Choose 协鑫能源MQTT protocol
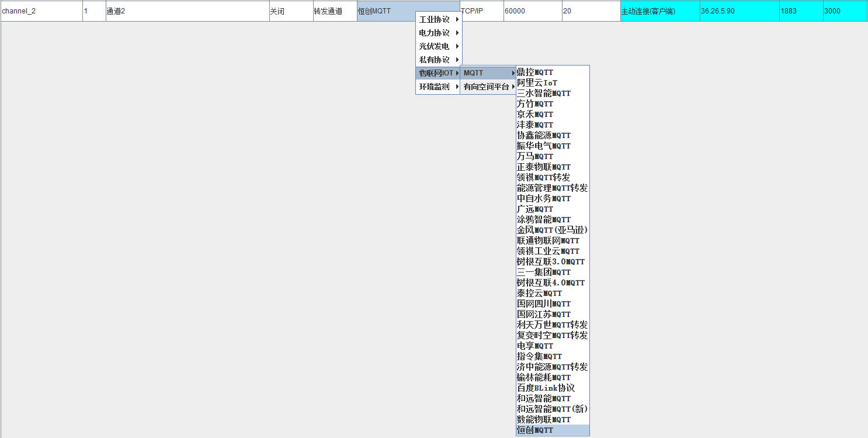Screen dimensions: 868x438 pos(553,135)
